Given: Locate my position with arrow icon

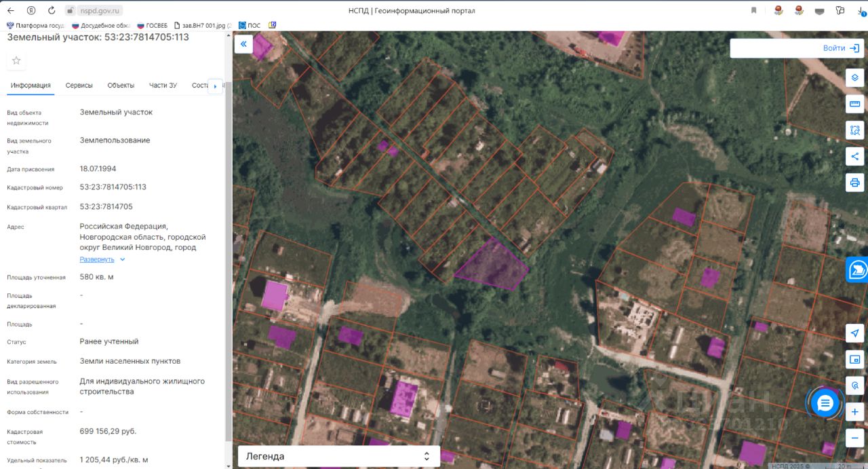Looking at the screenshot, I should (855, 333).
